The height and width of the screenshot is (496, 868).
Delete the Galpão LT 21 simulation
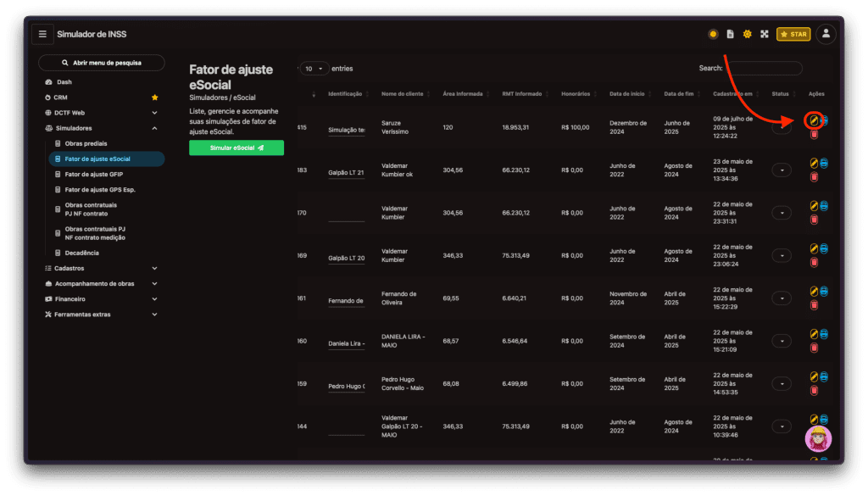814,177
